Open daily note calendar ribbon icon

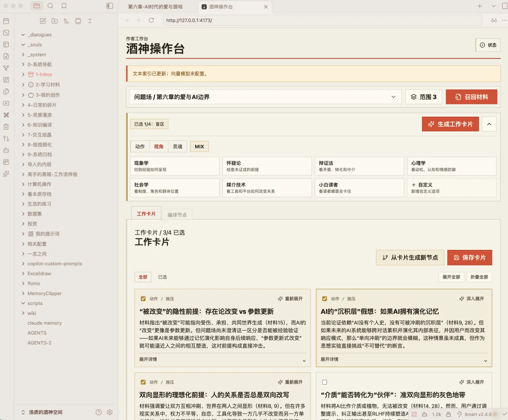click(x=6, y=21)
